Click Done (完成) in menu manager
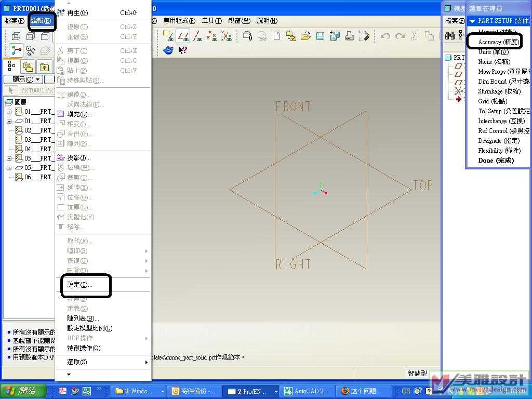The width and height of the screenshot is (532, 399). point(496,161)
